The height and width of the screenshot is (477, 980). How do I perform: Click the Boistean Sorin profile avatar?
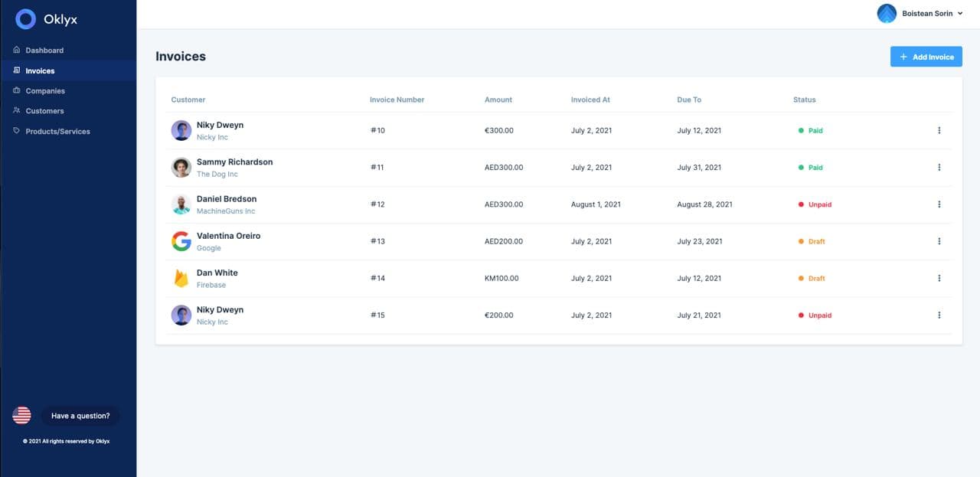coord(887,14)
